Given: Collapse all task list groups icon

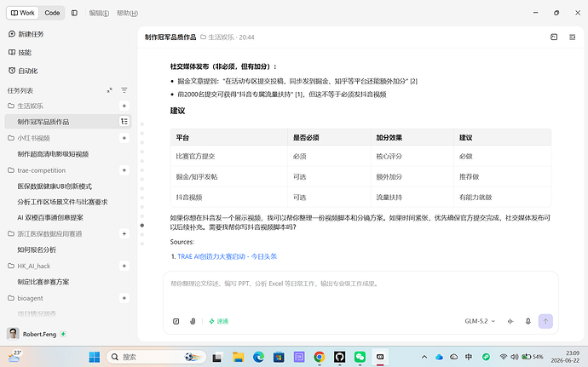Looking at the screenshot, I should pyautogui.click(x=109, y=90).
